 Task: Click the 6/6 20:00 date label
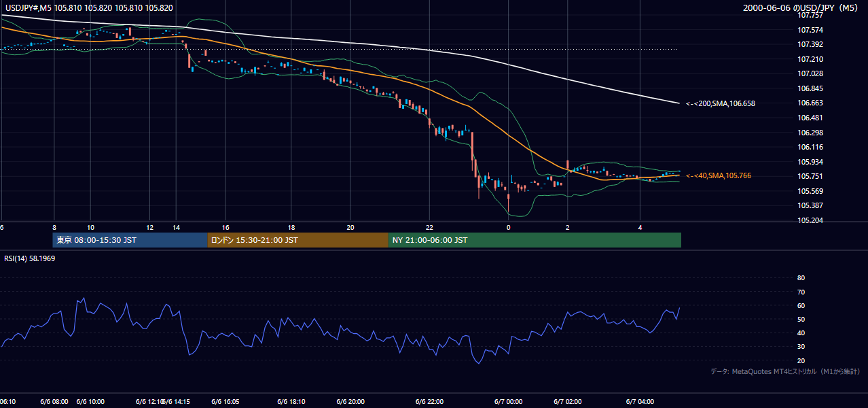350,402
